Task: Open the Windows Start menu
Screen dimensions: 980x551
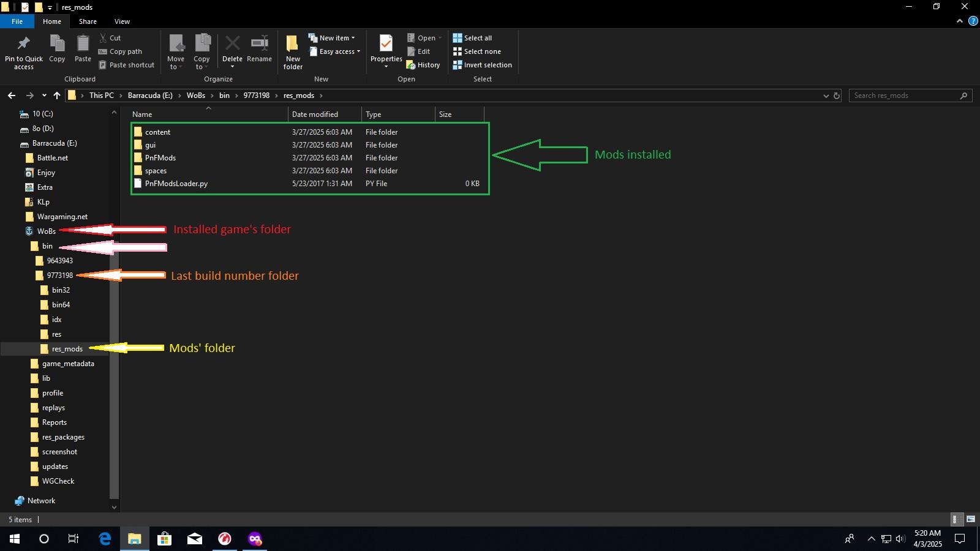Action: (x=15, y=539)
